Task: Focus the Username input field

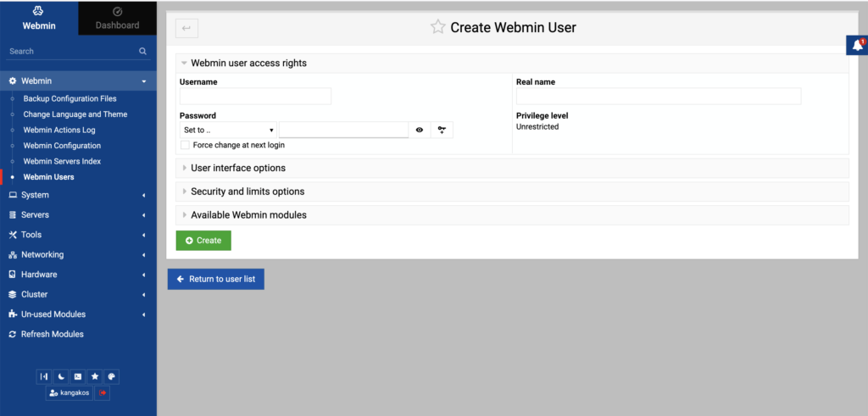Action: coord(255,97)
